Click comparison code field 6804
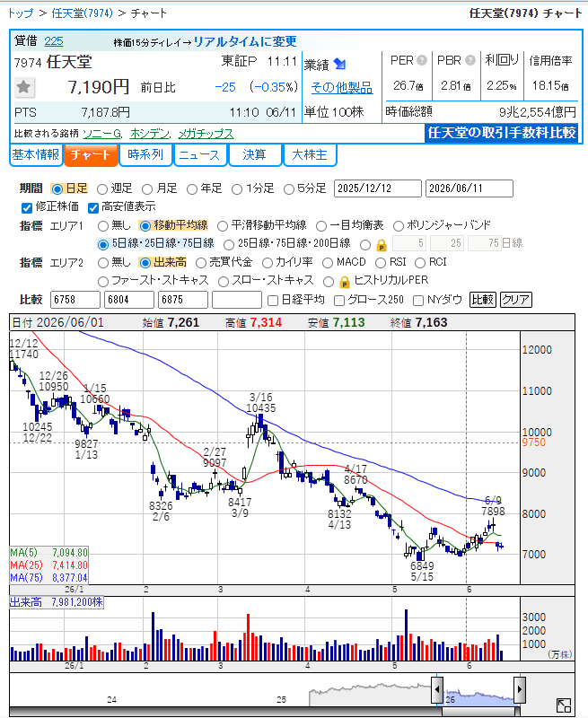The width and height of the screenshot is (588, 718). pyautogui.click(x=129, y=300)
